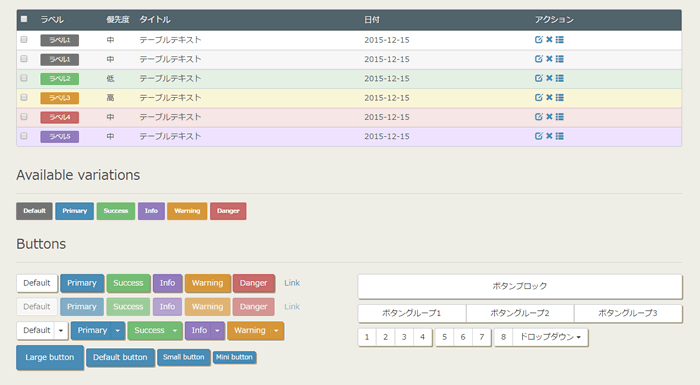This screenshot has width=700, height=385.
Task: Select the ラベル2 row checkbox
Action: click(x=24, y=78)
